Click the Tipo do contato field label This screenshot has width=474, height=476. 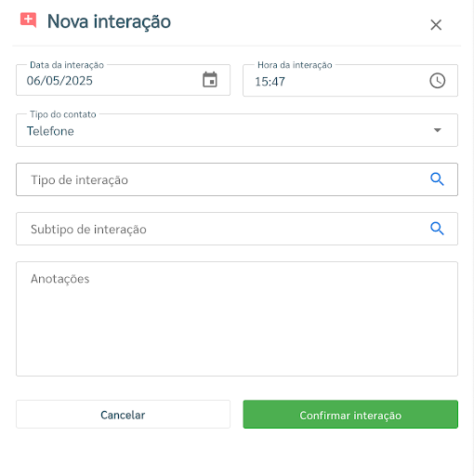[x=63, y=114]
